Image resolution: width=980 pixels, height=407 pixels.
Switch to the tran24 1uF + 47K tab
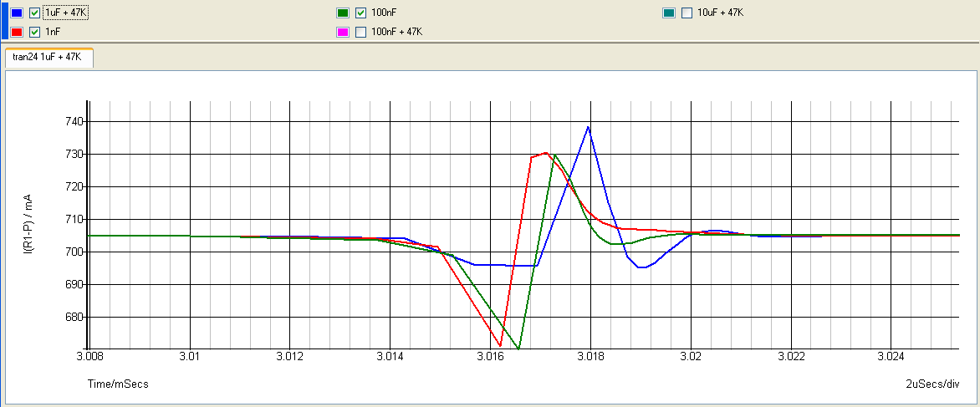pyautogui.click(x=48, y=58)
